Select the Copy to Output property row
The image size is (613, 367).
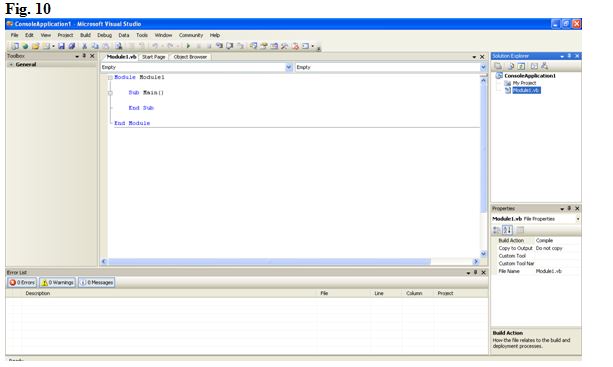(x=536, y=248)
